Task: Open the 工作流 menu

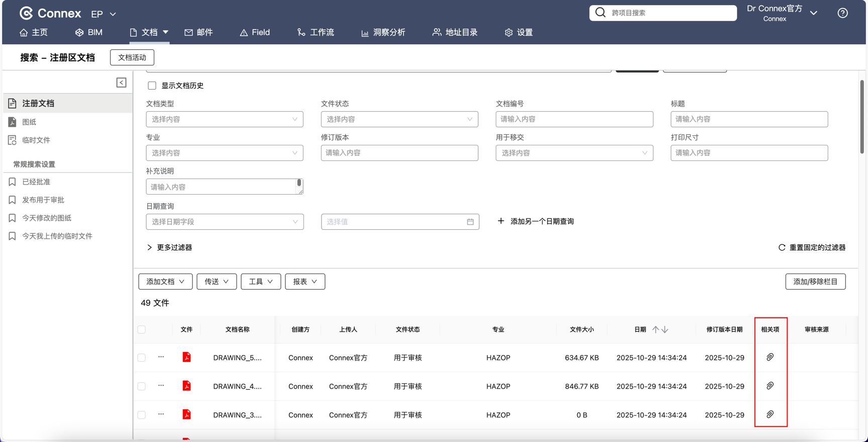Action: (315, 32)
